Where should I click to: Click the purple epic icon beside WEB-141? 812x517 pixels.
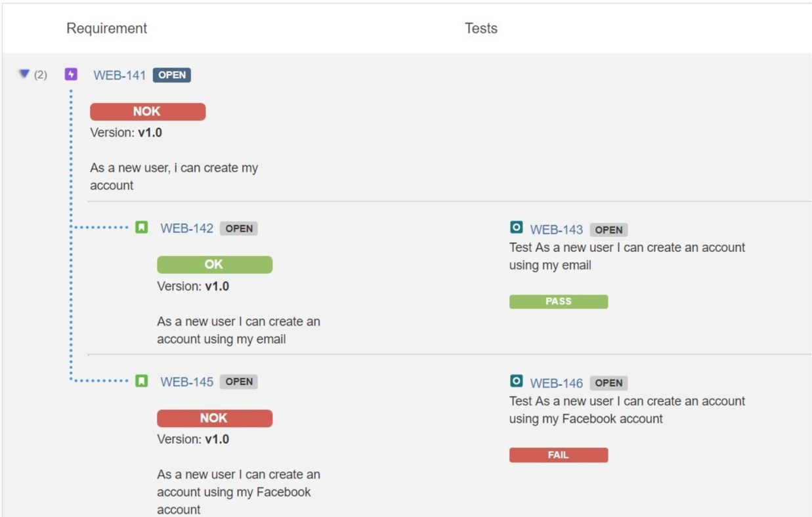[71, 74]
